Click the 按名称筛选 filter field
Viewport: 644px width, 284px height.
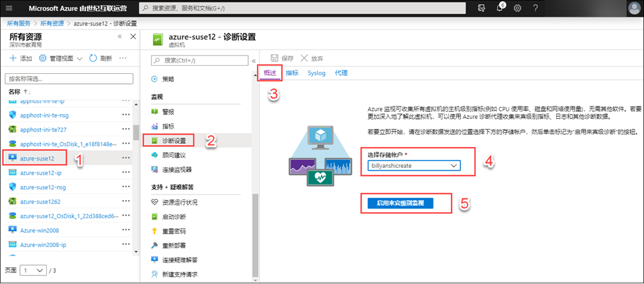[x=69, y=79]
